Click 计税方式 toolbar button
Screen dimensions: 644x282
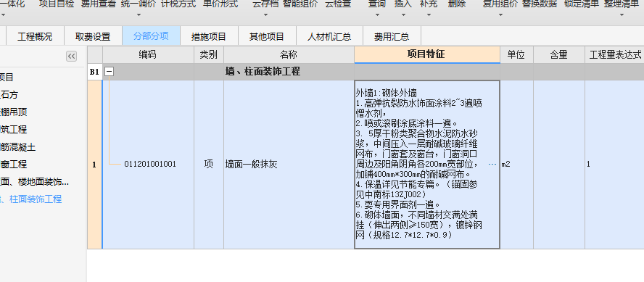[178, 4]
